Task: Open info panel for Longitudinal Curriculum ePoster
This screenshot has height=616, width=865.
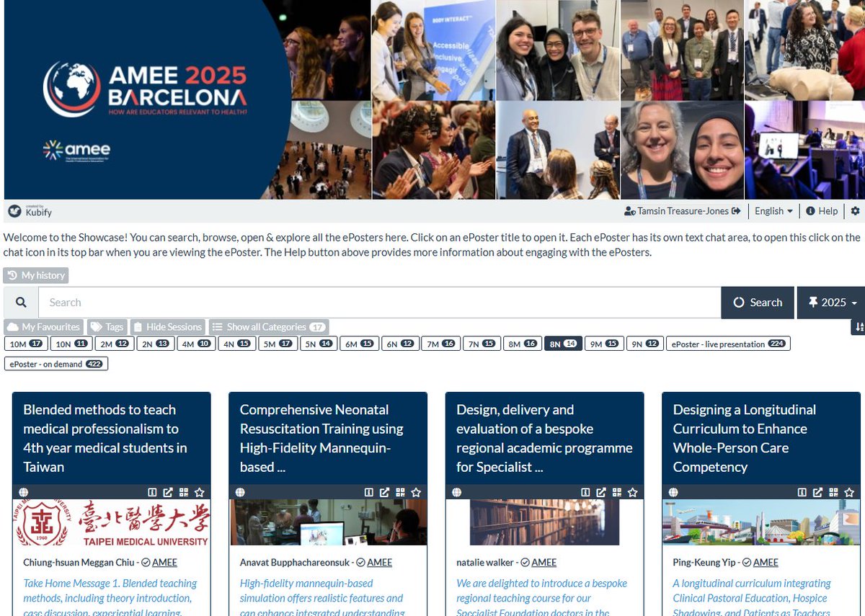Action: point(802,492)
